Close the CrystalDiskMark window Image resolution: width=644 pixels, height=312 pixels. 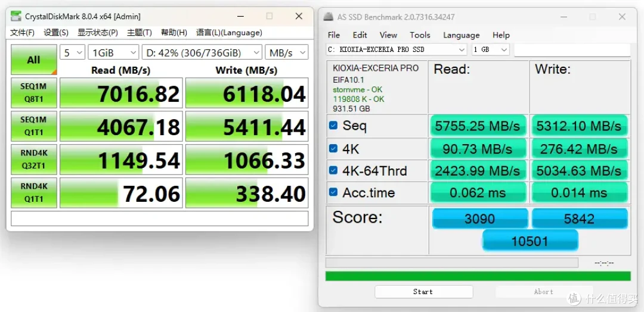coord(299,17)
